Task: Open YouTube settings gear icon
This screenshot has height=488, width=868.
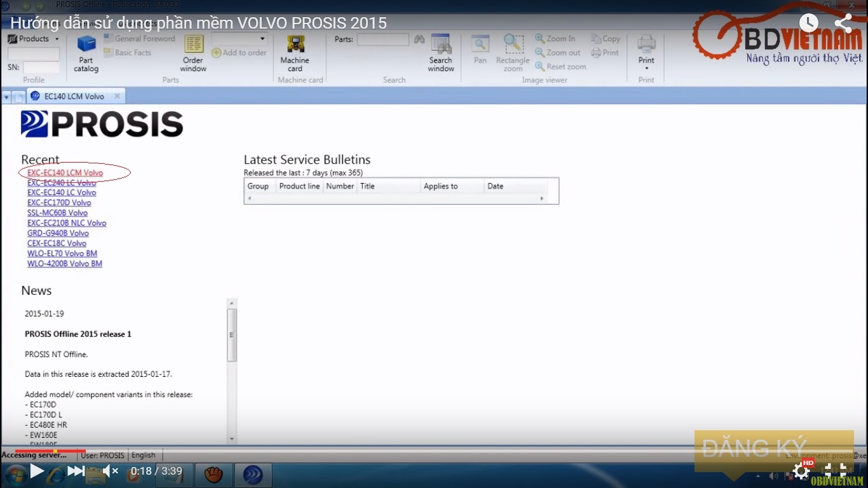Action: pyautogui.click(x=801, y=471)
